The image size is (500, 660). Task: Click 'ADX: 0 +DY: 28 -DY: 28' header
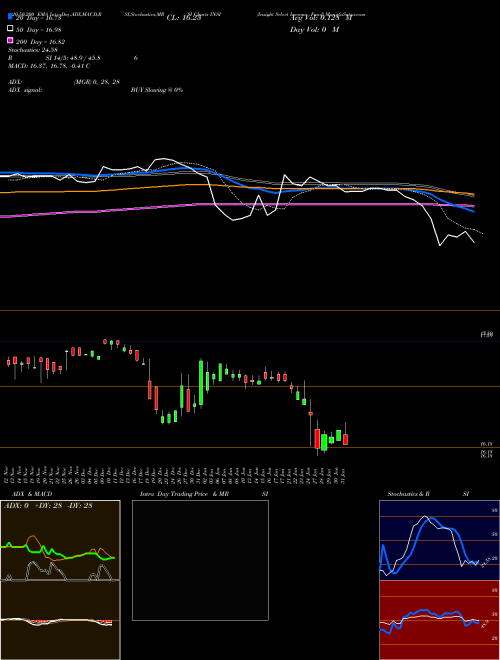48,506
